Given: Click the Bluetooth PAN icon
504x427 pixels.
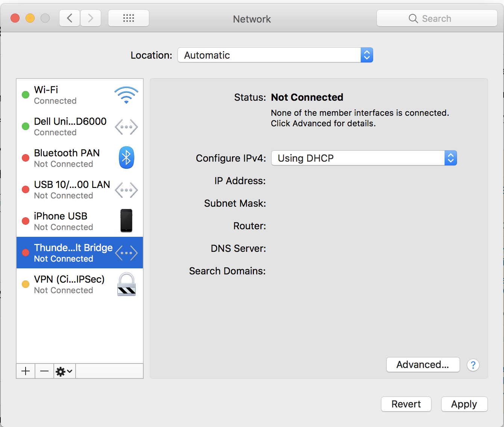Looking at the screenshot, I should 126,157.
